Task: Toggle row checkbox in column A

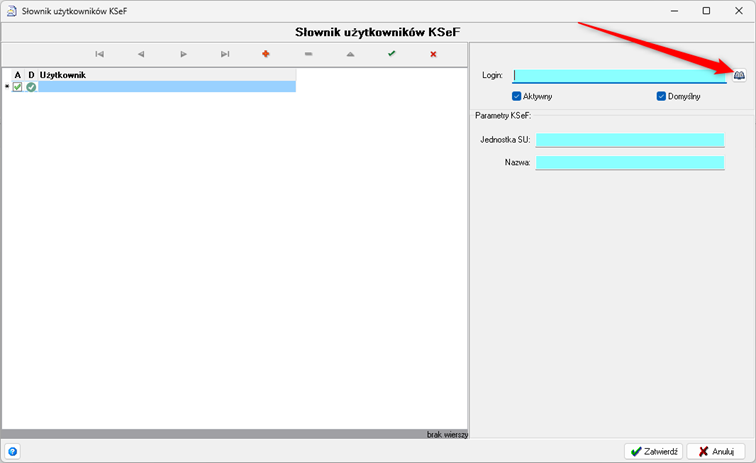Action: click(x=18, y=87)
